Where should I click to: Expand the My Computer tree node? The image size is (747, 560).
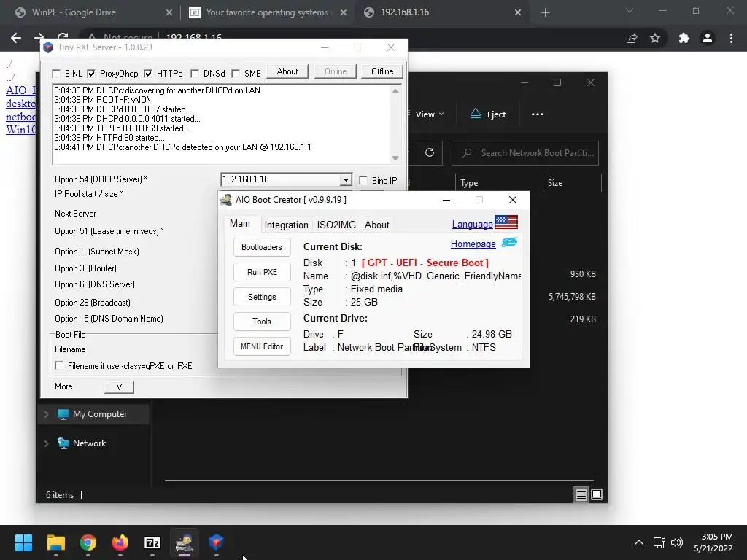(x=46, y=414)
